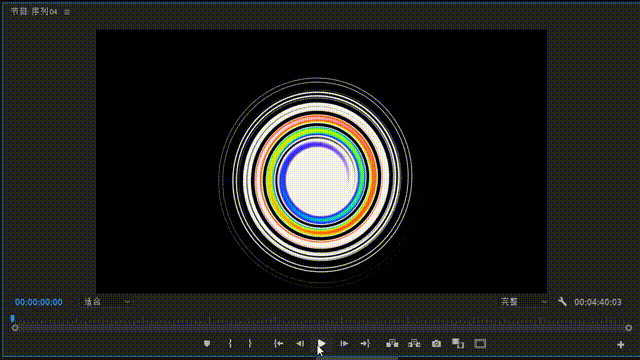Toggle safe margins button
The width and height of the screenshot is (640, 360).
(480, 344)
